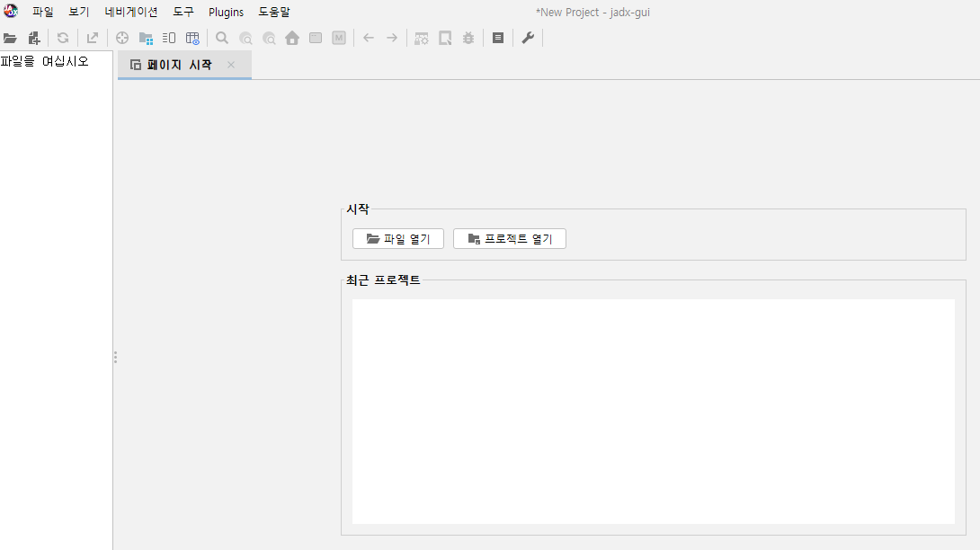Click the sidebar splitter handle dots
This screenshot has width=980, height=550.
tap(115, 358)
